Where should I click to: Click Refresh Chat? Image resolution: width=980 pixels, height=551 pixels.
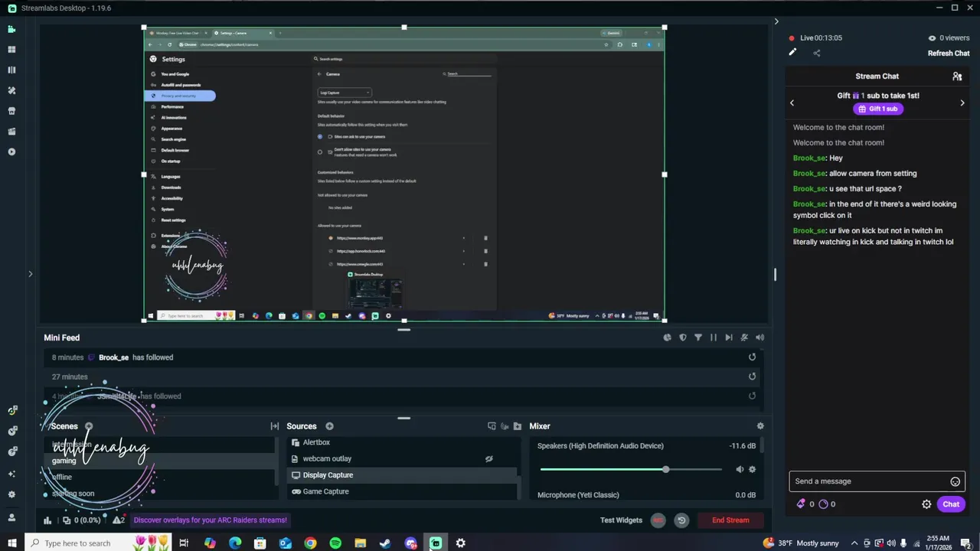(949, 54)
